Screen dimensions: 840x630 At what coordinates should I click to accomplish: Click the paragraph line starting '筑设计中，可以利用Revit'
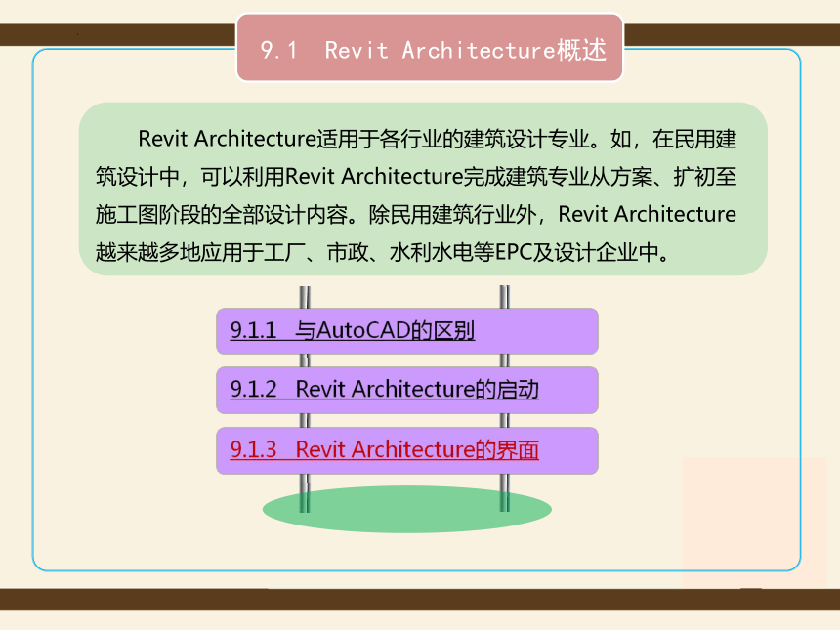[416, 176]
